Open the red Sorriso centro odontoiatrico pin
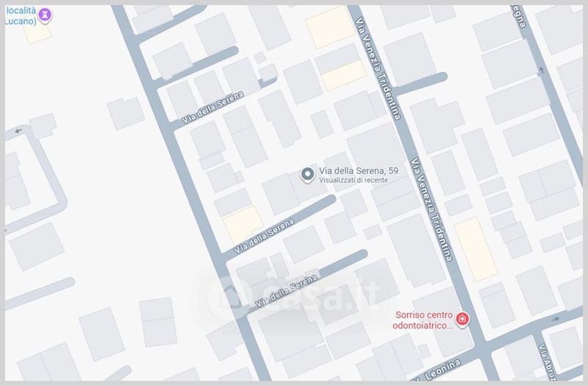This screenshot has height=386, width=588. (462, 319)
